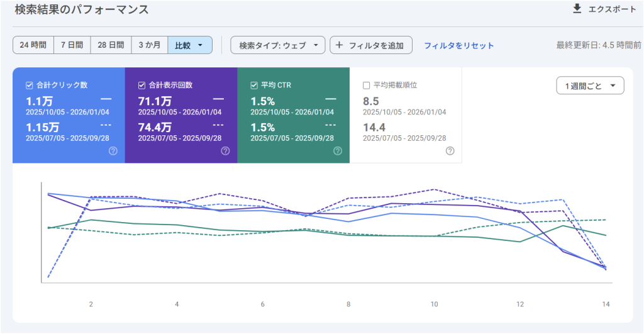Select the 7 日間 range tab
The height and width of the screenshot is (334, 644).
(72, 45)
